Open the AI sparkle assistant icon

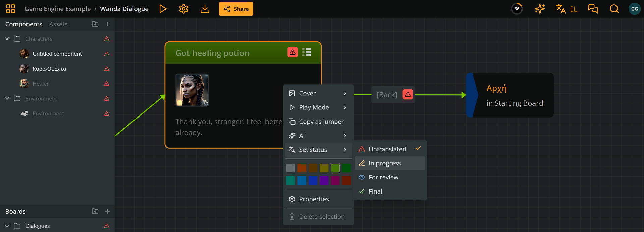pos(540,9)
